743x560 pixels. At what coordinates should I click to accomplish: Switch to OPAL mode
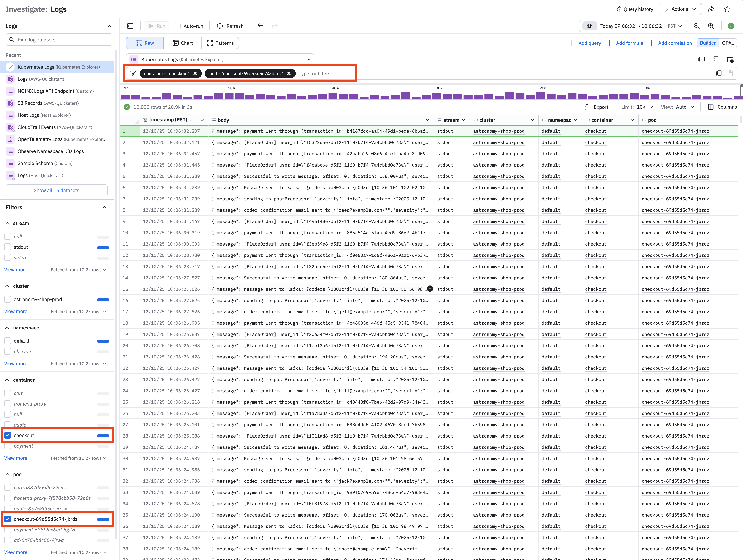coord(728,43)
